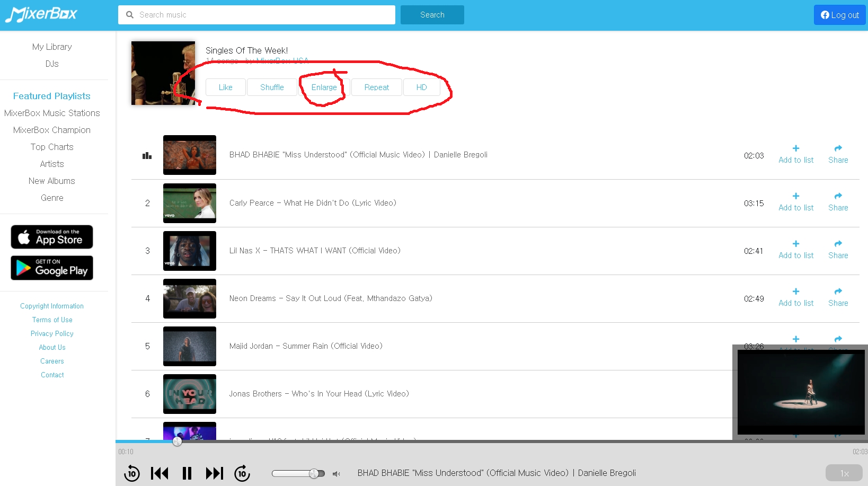Click the MixerBox logo
Viewport: 868px width, 486px height.
[41, 14]
